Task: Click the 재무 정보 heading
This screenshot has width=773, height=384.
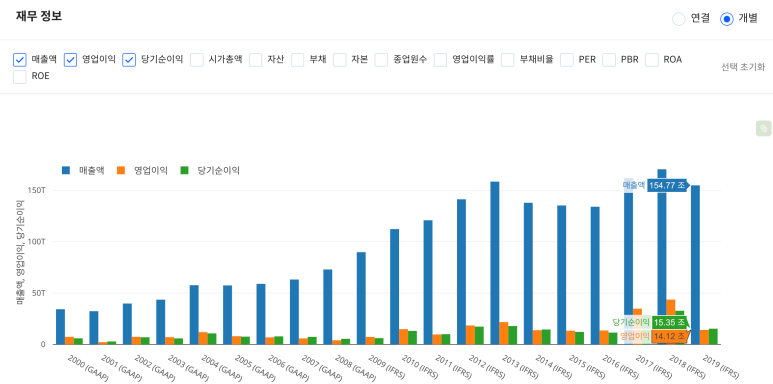Action: coord(38,16)
